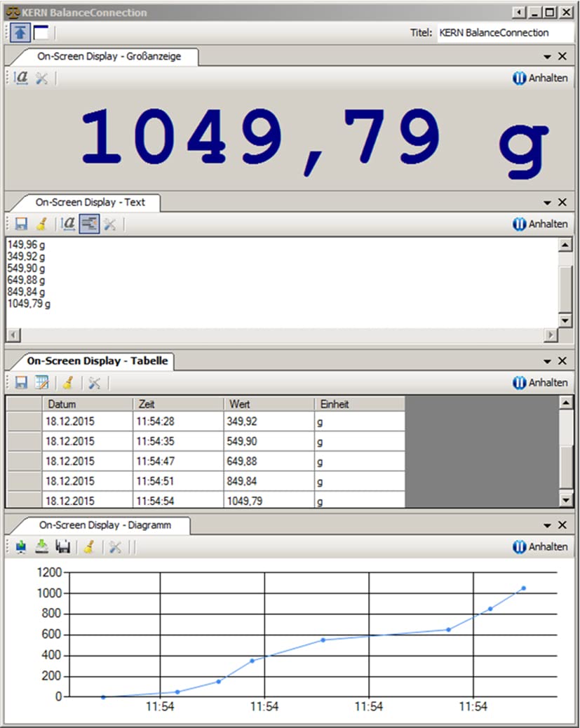Save the diagram image to file

tap(63, 548)
